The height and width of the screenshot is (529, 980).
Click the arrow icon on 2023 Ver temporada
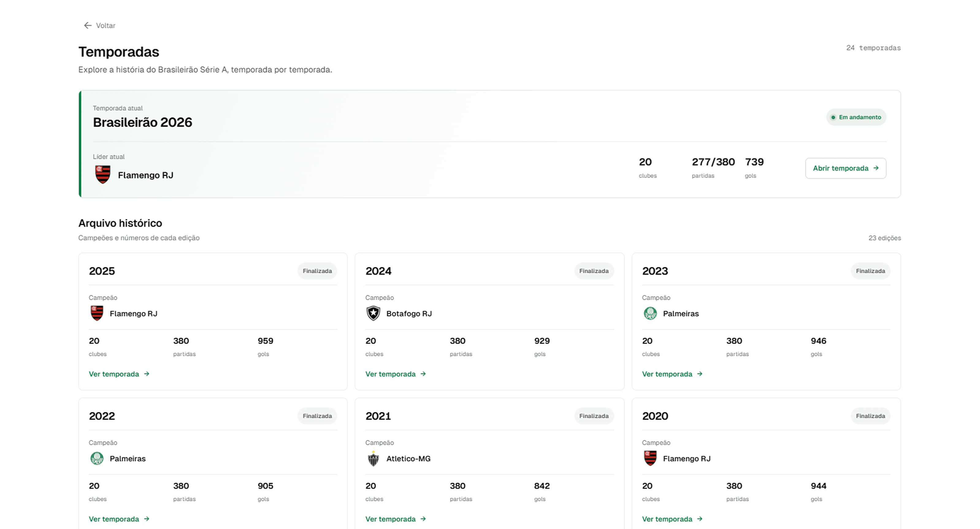pos(700,374)
